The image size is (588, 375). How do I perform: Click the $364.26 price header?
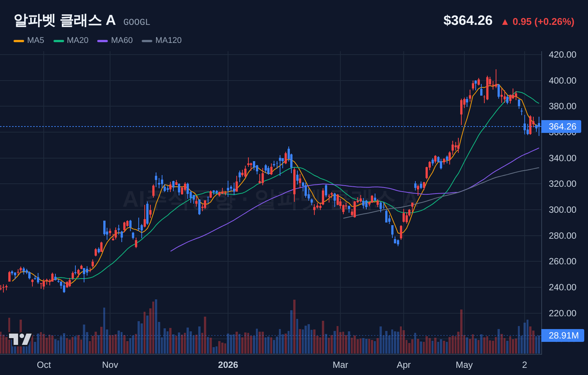468,20
